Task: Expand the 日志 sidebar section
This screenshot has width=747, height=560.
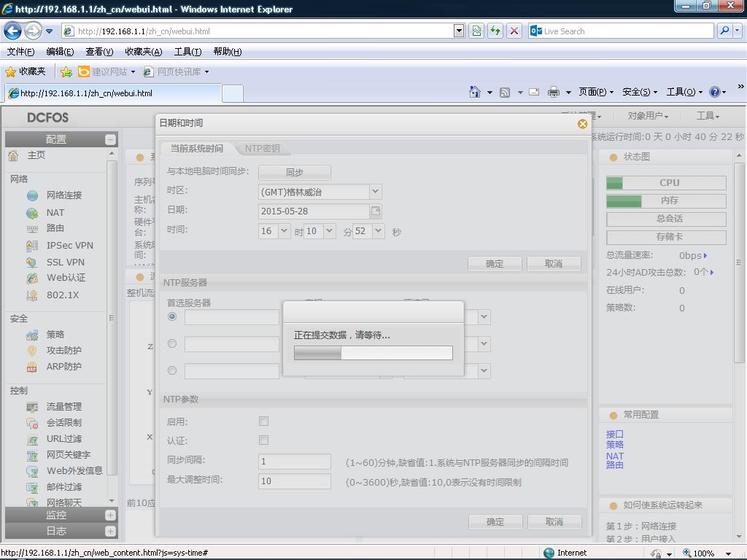Action: 110,531
